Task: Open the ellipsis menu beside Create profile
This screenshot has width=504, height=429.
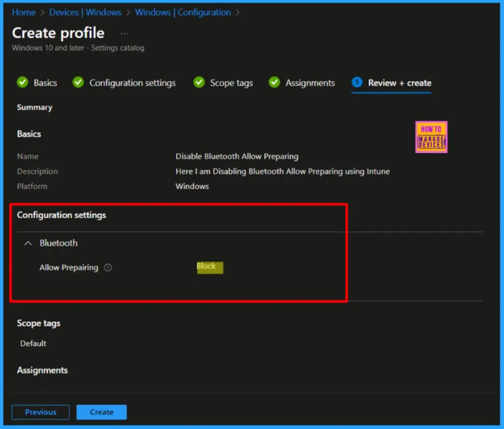Action: [124, 34]
